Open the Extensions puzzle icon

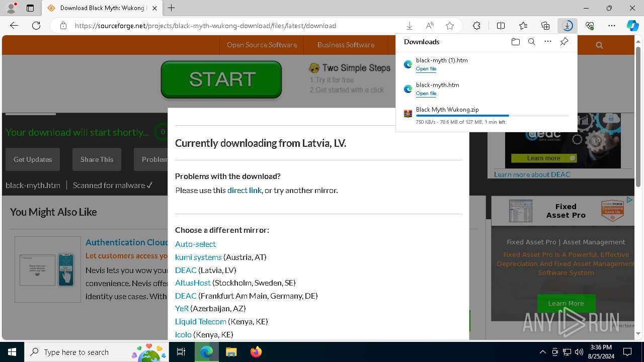tap(476, 26)
